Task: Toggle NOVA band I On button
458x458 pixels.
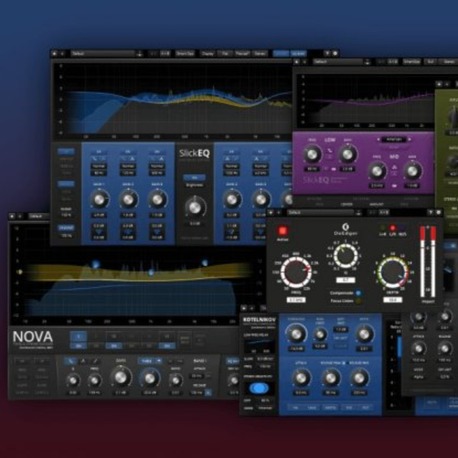Action: [79, 346]
